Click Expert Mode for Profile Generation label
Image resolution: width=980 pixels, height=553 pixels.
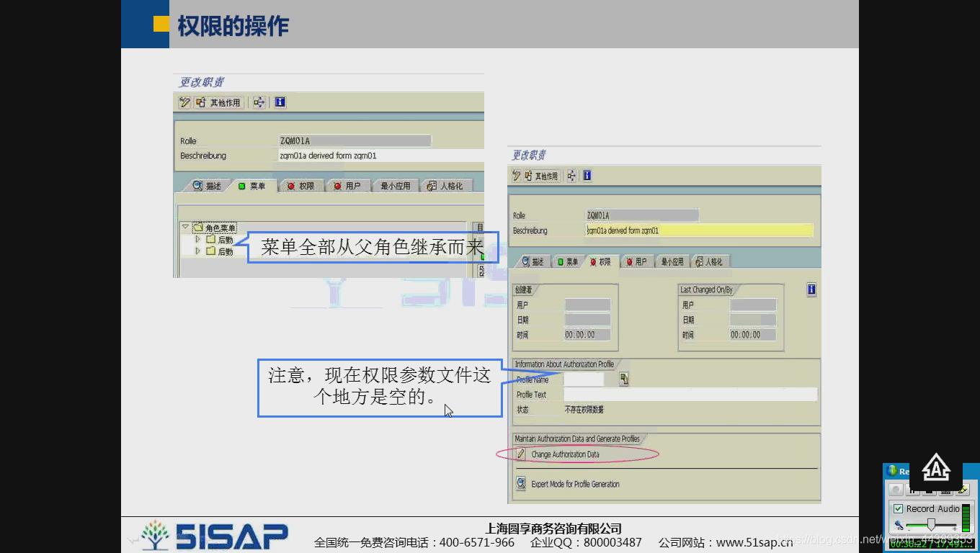(575, 484)
